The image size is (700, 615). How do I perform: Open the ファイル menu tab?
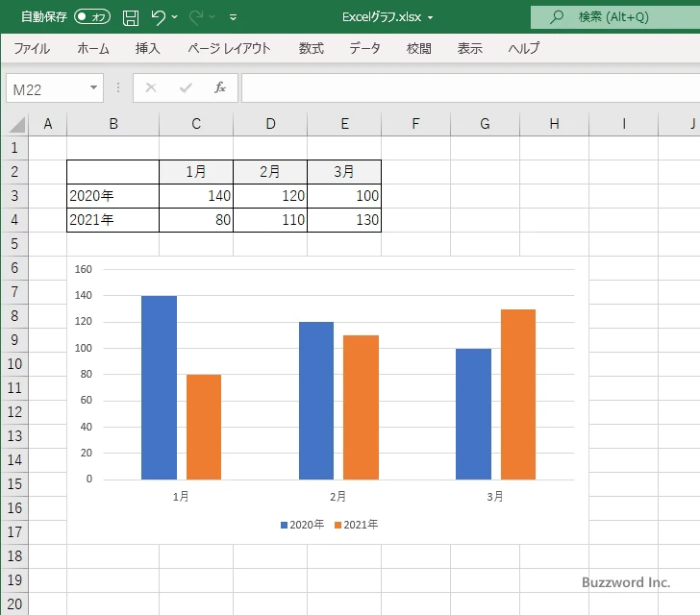tap(32, 48)
